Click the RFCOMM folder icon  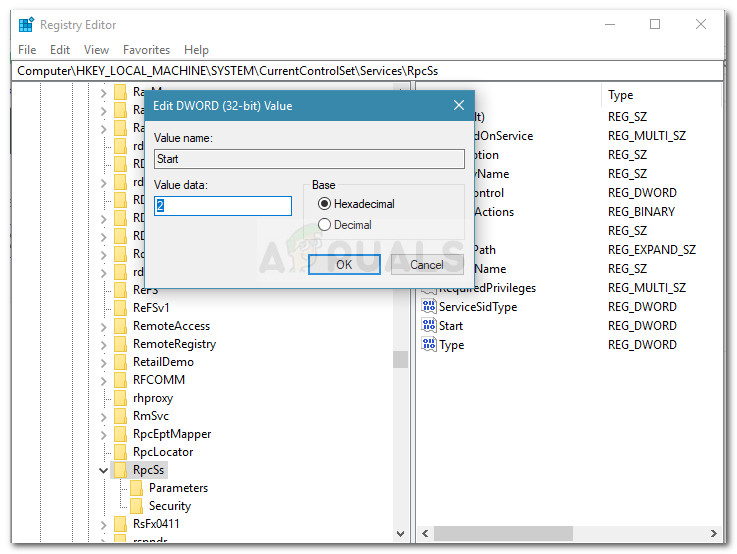pyautogui.click(x=120, y=380)
